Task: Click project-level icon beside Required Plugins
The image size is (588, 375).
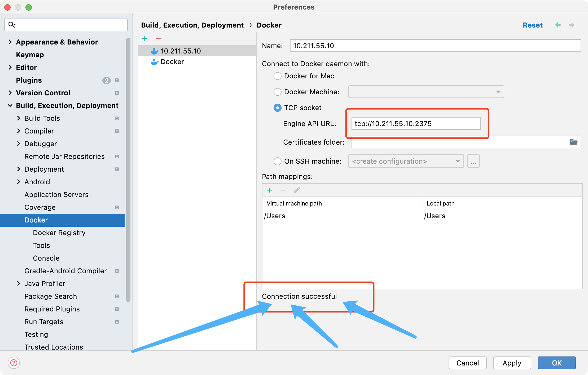Action: tap(117, 309)
